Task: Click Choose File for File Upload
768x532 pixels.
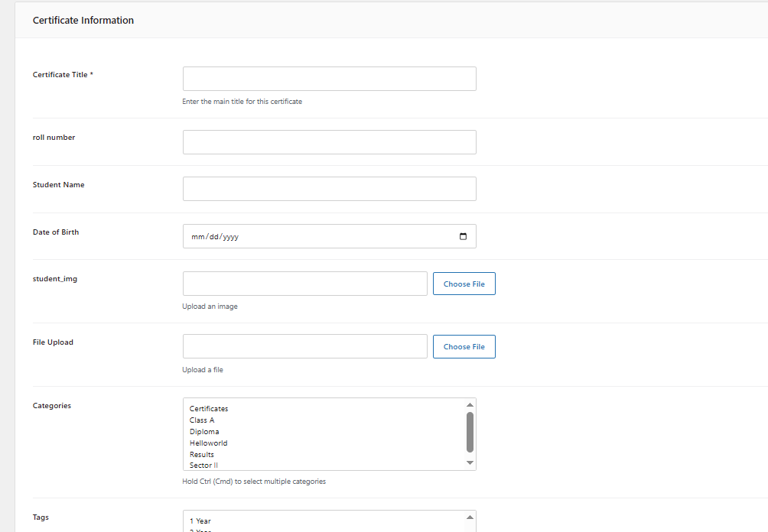Action: [x=464, y=346]
